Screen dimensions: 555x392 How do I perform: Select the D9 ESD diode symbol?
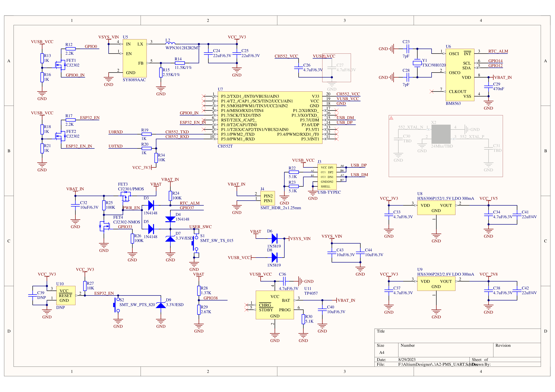(x=161, y=305)
